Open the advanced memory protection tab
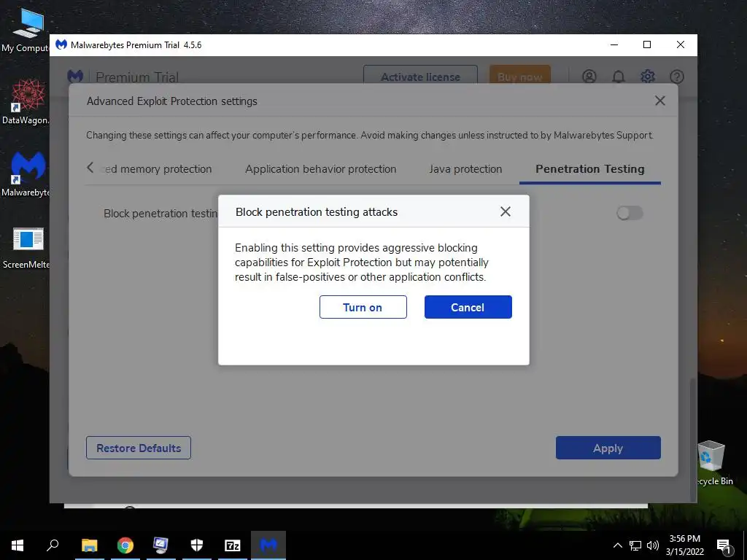This screenshot has width=747, height=560. coord(158,169)
